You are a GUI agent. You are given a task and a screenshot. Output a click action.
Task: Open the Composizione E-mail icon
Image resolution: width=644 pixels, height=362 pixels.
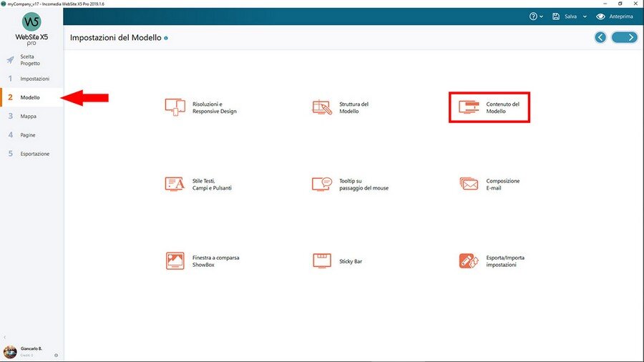tap(469, 184)
